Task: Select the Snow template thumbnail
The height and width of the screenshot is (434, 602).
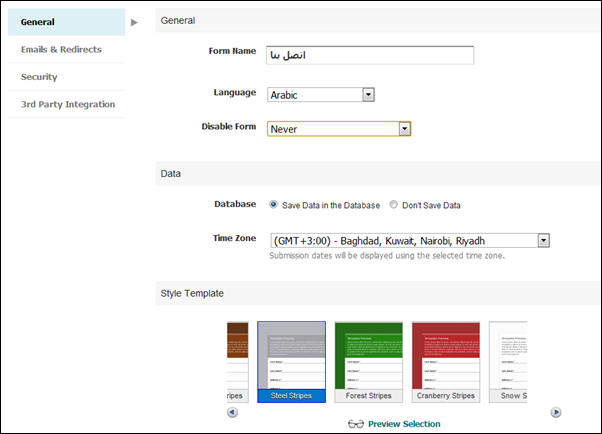Action: (x=508, y=362)
